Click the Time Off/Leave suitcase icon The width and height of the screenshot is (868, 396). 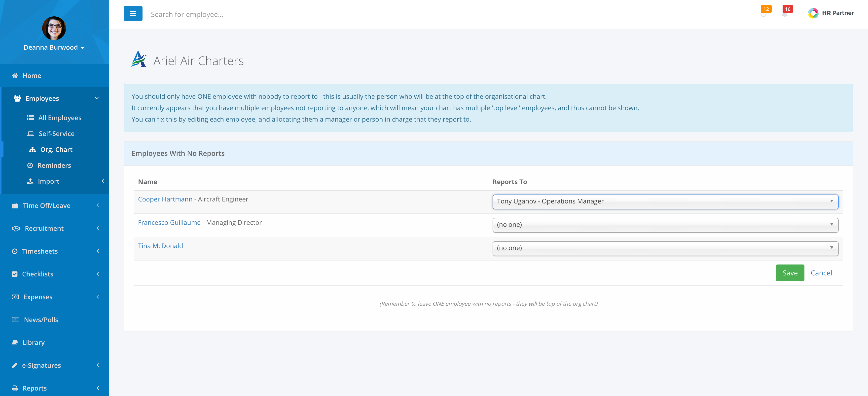15,205
